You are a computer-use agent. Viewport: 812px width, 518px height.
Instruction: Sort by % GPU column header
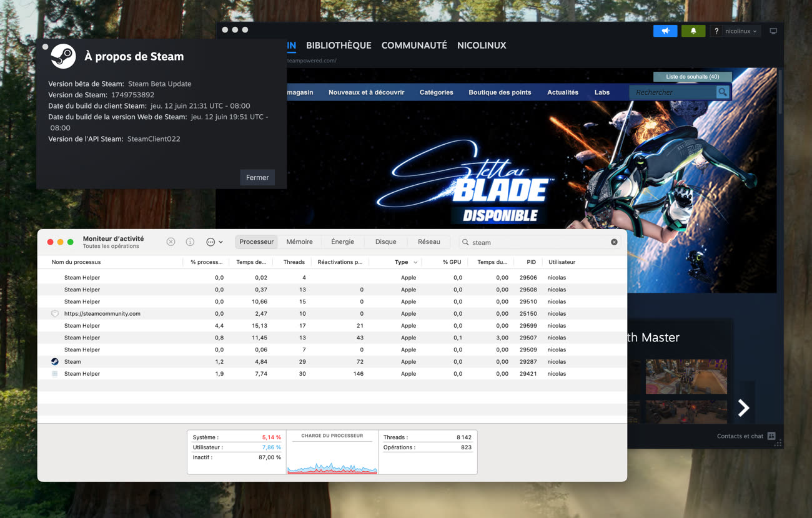click(452, 262)
